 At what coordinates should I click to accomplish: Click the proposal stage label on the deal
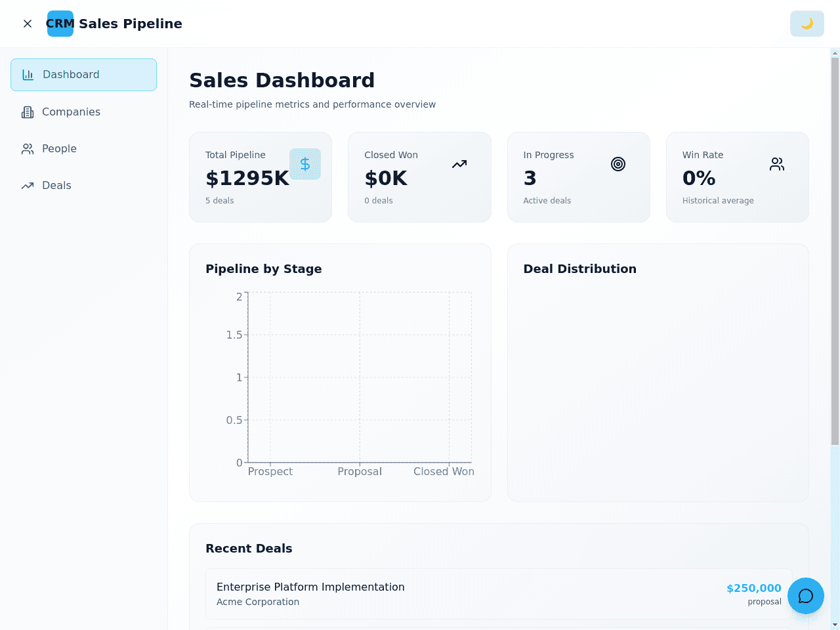[x=765, y=602]
